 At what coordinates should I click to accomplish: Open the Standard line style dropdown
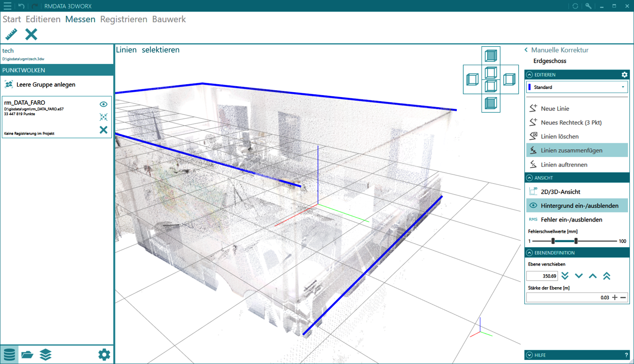(577, 87)
